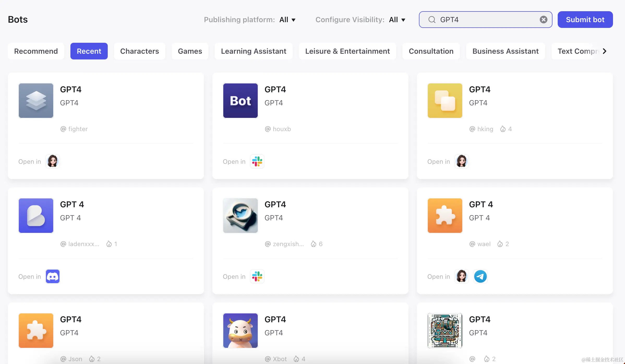Image resolution: width=625 pixels, height=364 pixels.
Task: Open the blue Bot logo thumbnail
Action: pos(240,101)
